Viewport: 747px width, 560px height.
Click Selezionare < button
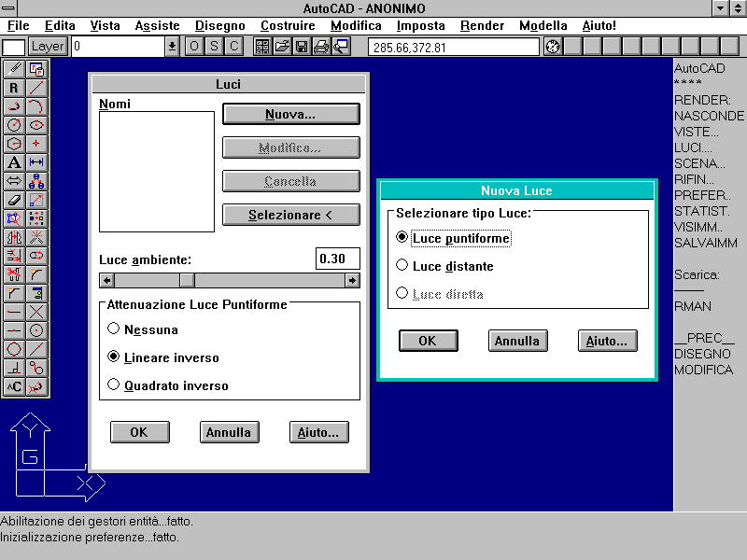(x=291, y=215)
